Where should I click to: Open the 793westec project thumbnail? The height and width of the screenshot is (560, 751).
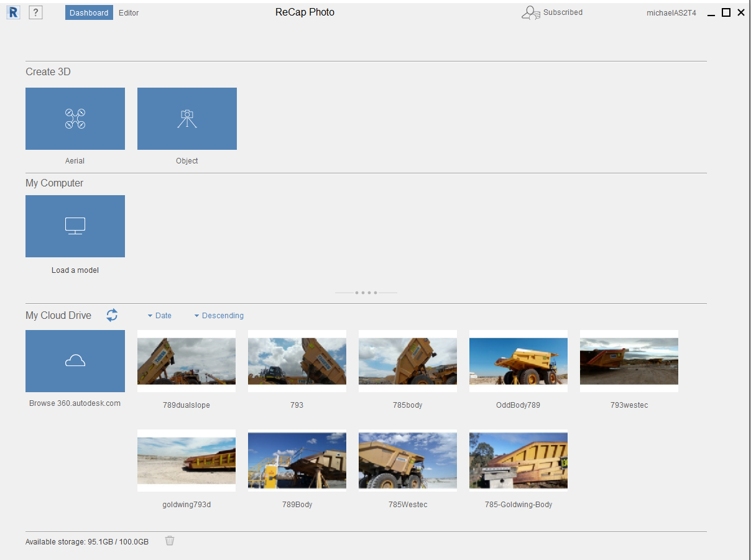pos(629,361)
